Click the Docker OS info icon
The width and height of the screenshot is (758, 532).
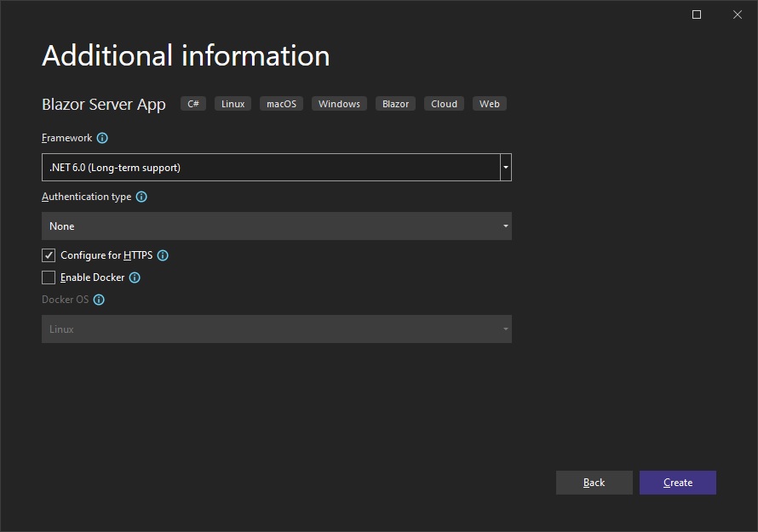click(x=99, y=300)
